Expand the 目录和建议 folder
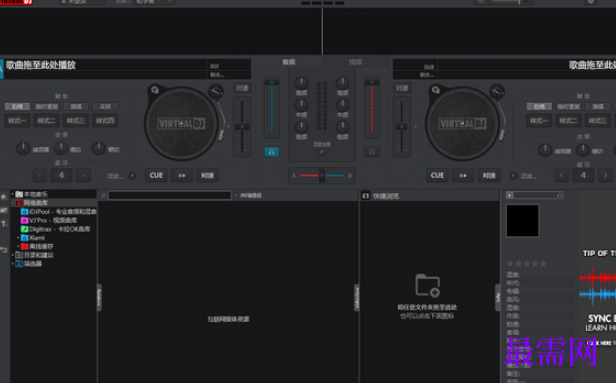616x383 pixels. point(13,255)
